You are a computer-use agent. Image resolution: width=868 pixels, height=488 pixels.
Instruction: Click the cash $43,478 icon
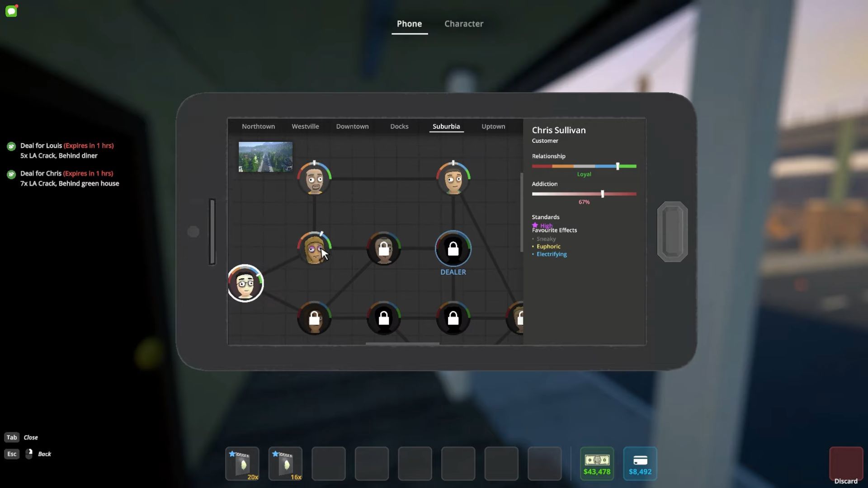[597, 464]
